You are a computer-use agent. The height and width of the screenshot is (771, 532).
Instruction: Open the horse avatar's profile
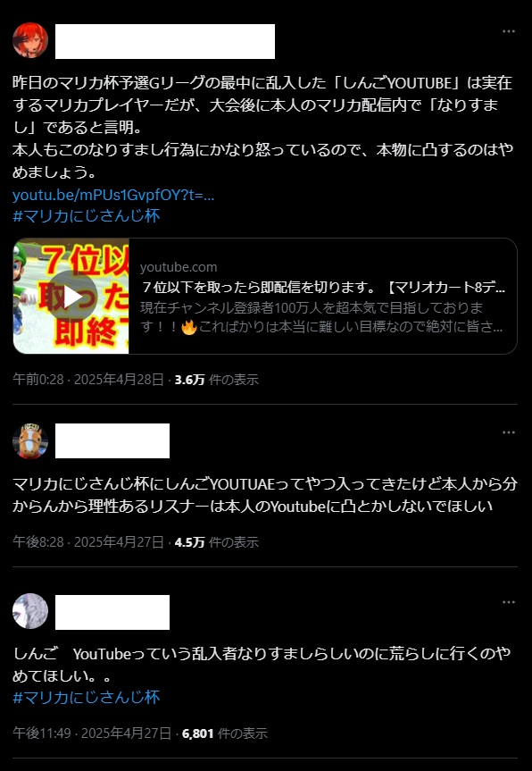(30, 441)
